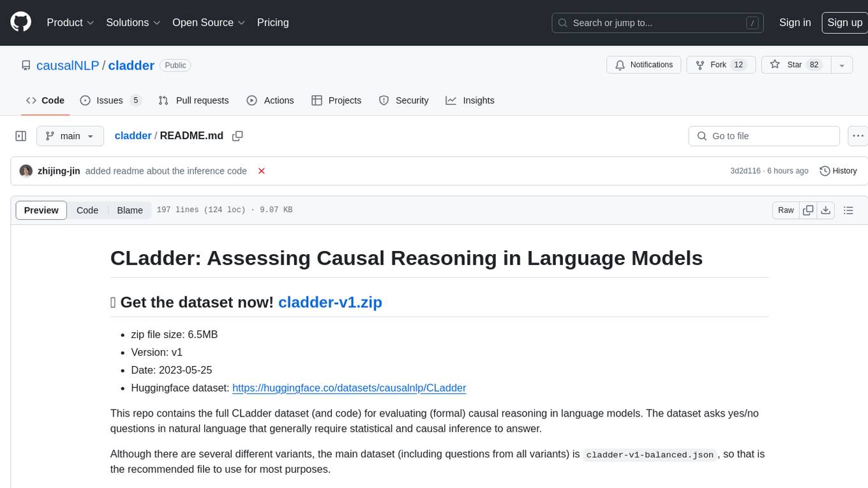Click the Issues count badge 5
The image size is (868, 488).
tap(135, 100)
